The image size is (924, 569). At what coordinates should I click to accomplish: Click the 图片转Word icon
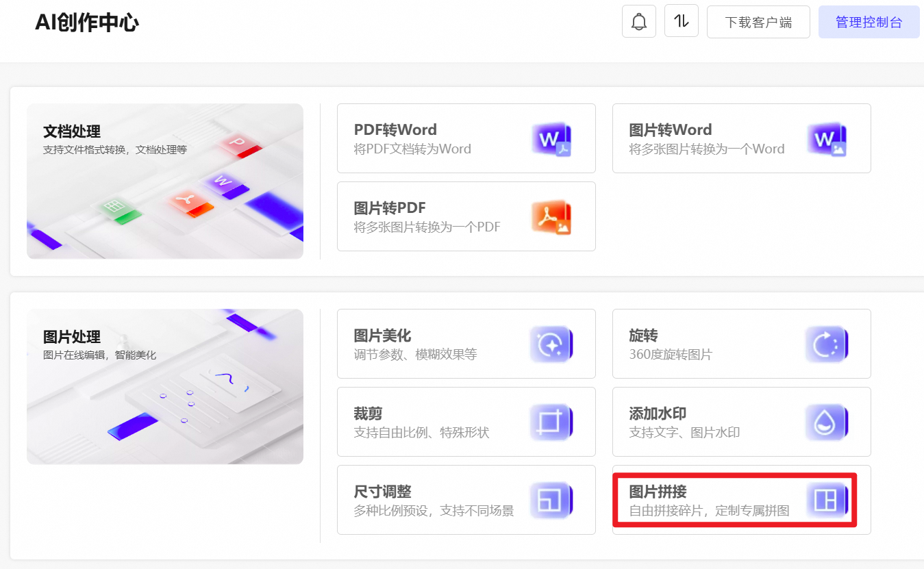(827, 139)
